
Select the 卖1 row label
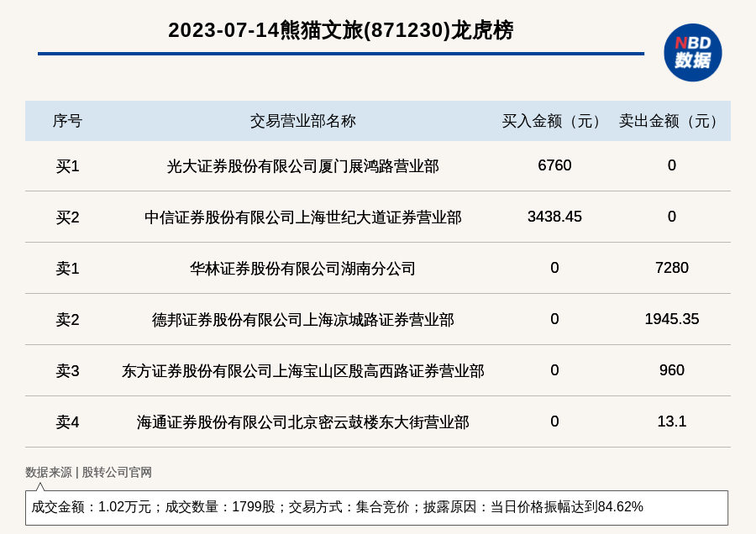pyautogui.click(x=67, y=269)
